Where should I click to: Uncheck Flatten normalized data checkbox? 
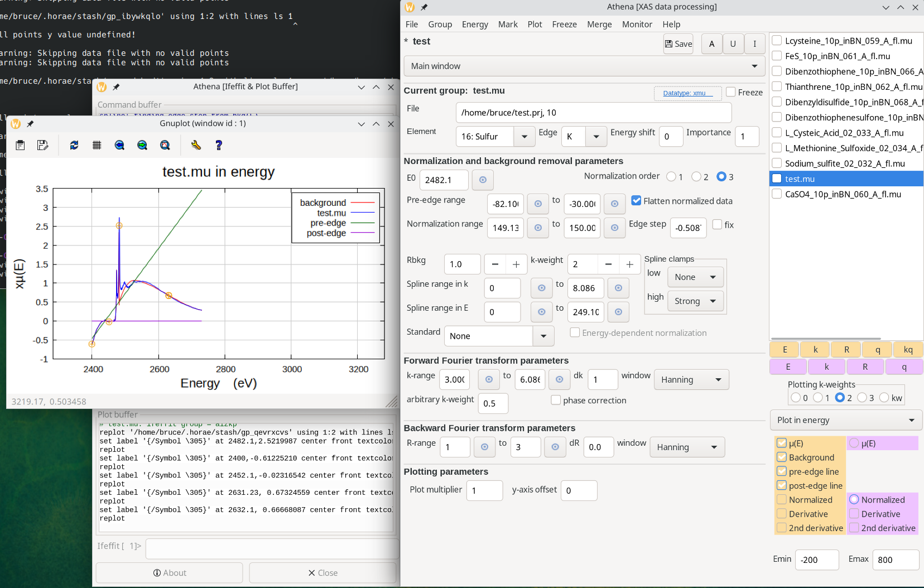pos(636,201)
